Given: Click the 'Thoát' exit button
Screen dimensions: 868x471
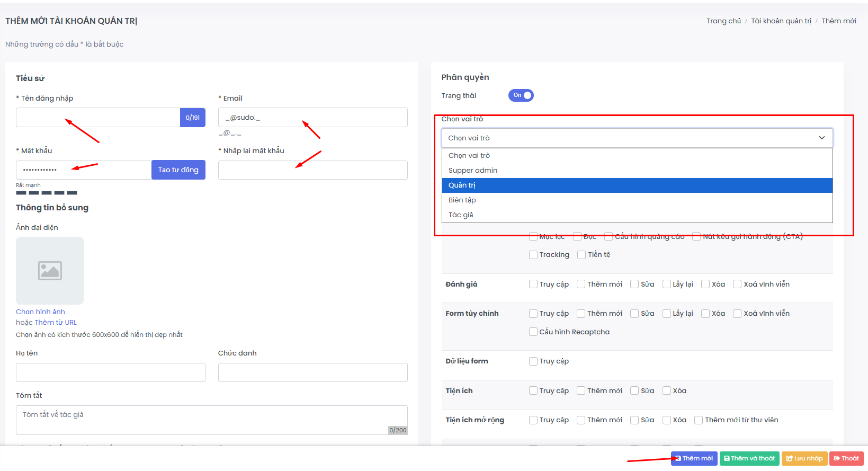Looking at the screenshot, I should tap(846, 458).
